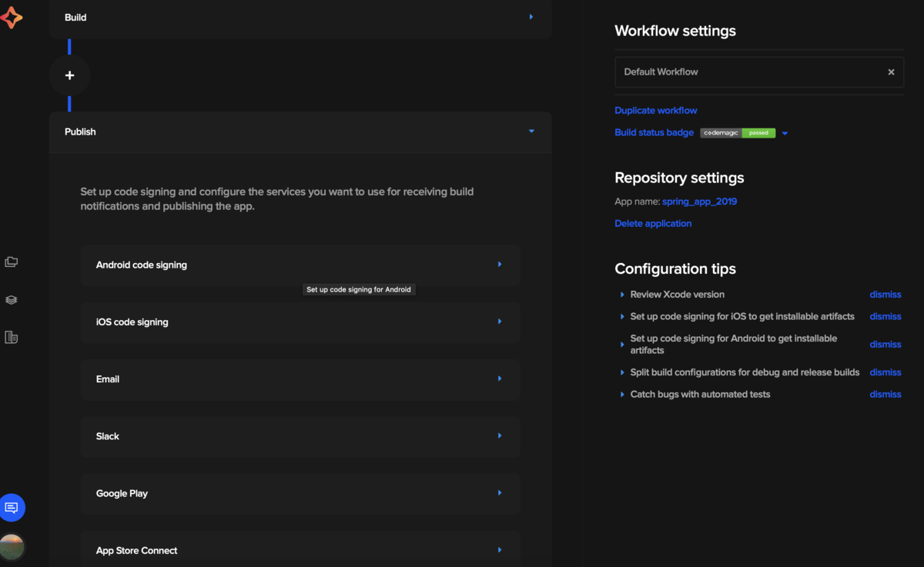This screenshot has height=567, width=924.
Task: Open the teams building sidebar icon
Action: [12, 337]
